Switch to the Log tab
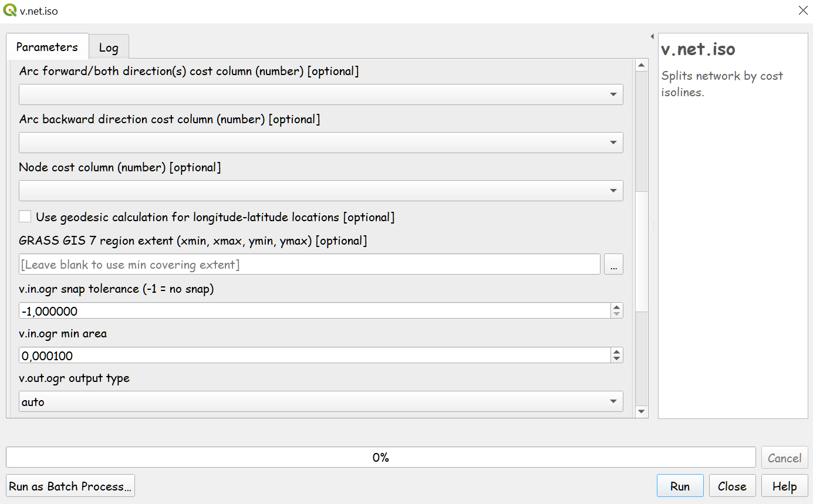Screen dimensions: 813x504 109,48
